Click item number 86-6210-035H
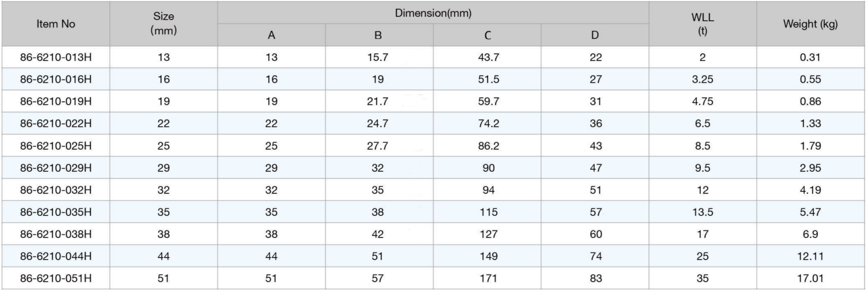 [55, 212]
